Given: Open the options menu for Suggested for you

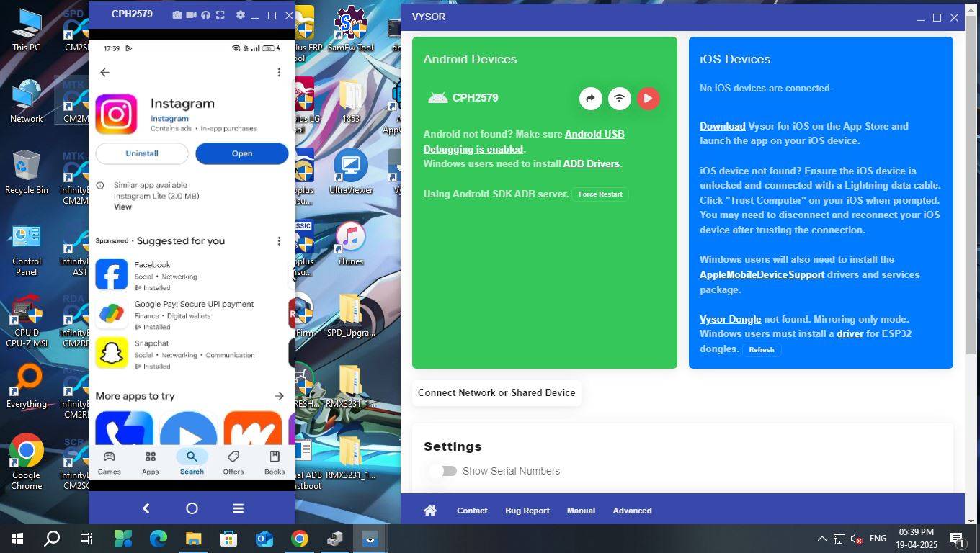Looking at the screenshot, I should 279,240.
